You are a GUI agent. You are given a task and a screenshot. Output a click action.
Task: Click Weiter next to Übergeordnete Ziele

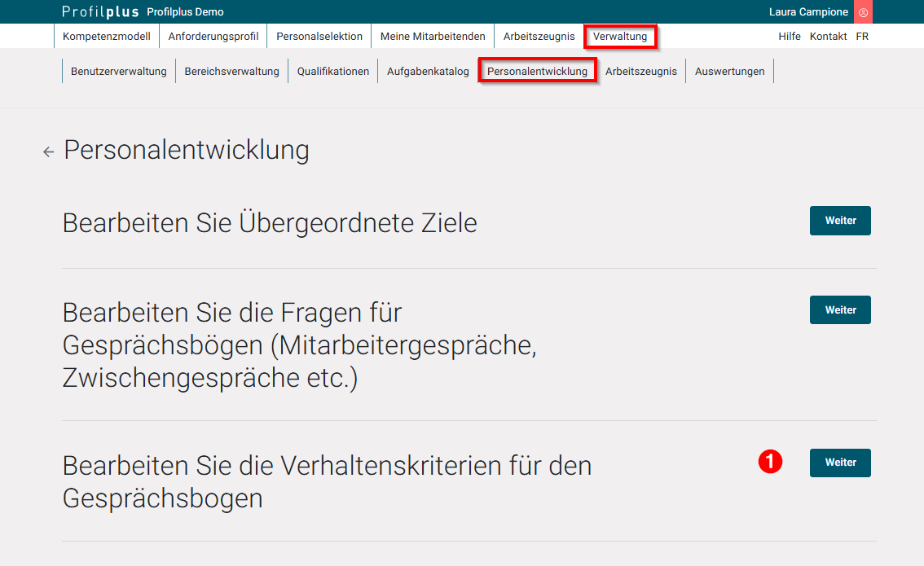click(840, 220)
